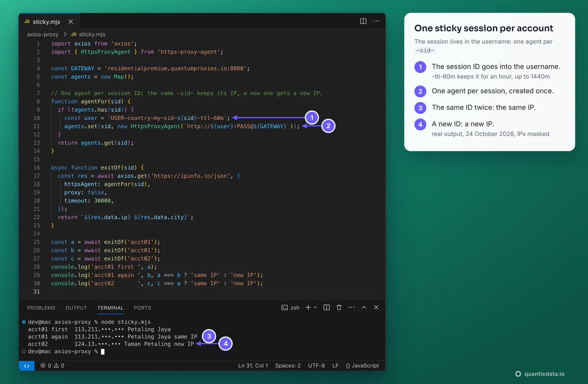Click 'The session ID goes into the username.'
The image size is (588, 384).
(x=496, y=67)
